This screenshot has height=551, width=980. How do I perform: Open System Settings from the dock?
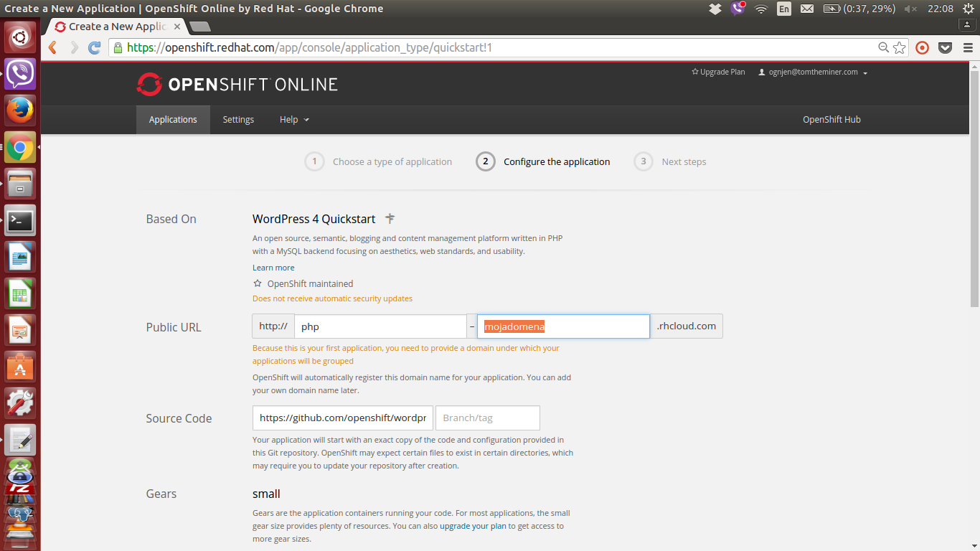(x=20, y=404)
